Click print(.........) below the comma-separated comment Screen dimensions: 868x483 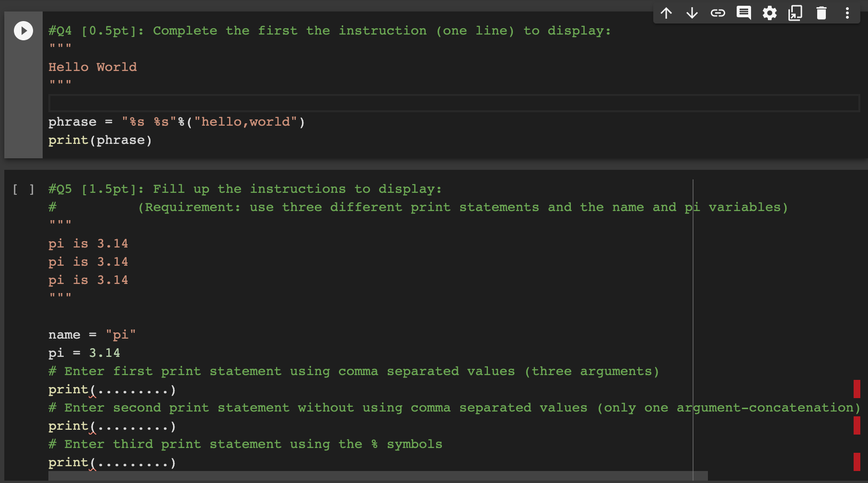coord(112,389)
